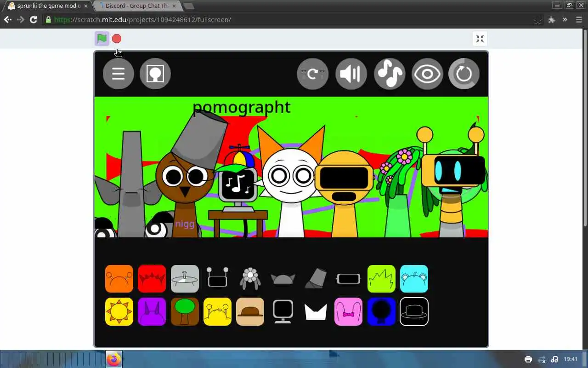
Task: Select the grayed-out visor goggles icon
Action: (348, 279)
